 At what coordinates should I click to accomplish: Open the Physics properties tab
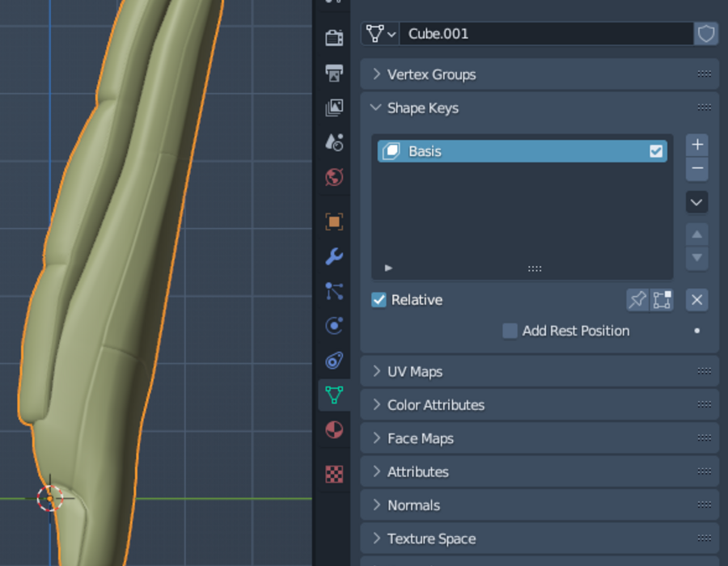(334, 326)
